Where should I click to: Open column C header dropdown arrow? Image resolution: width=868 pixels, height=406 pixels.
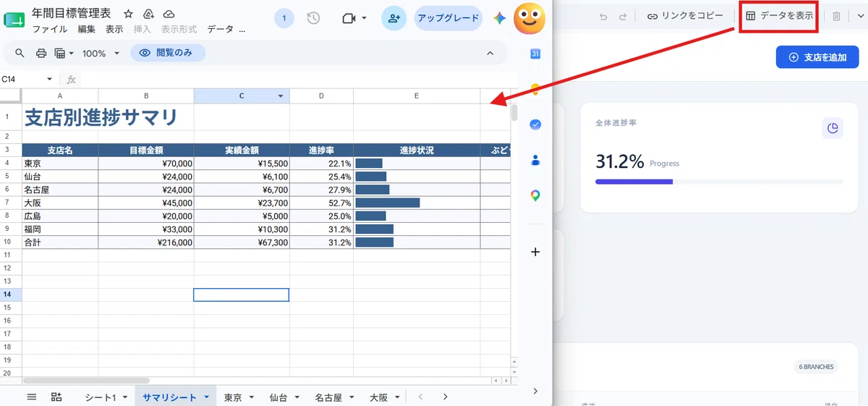[281, 96]
